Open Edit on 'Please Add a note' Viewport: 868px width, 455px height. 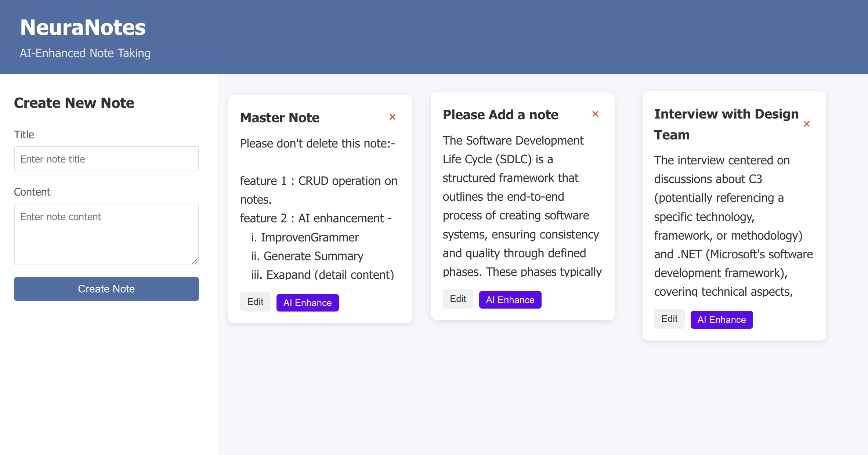pyautogui.click(x=458, y=299)
